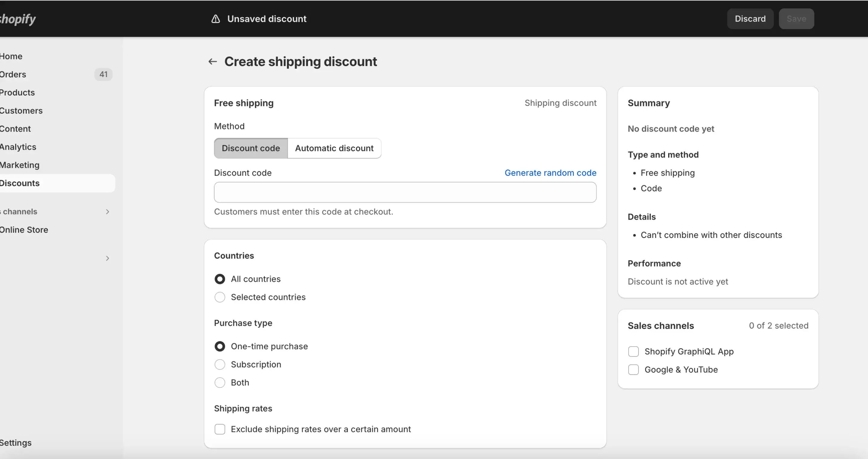This screenshot has height=459, width=868.
Task: Click 'Discount is not active yet' text
Action: tap(678, 282)
